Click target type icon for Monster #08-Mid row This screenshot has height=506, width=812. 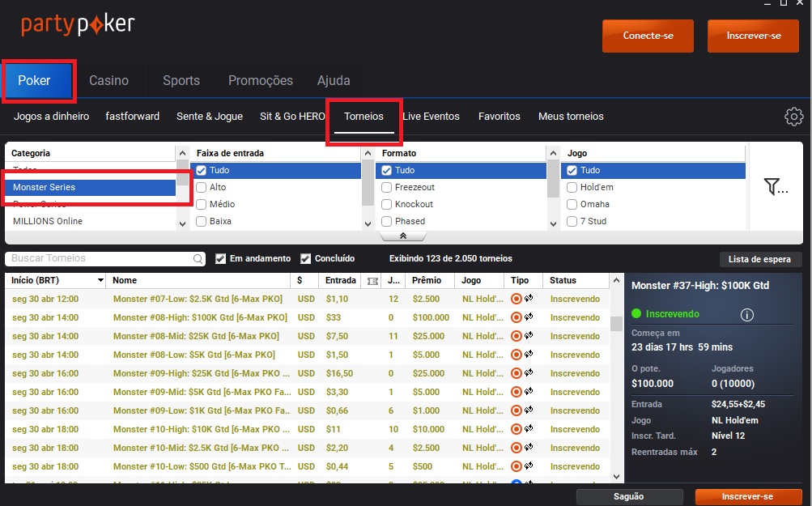pyautogui.click(x=516, y=336)
